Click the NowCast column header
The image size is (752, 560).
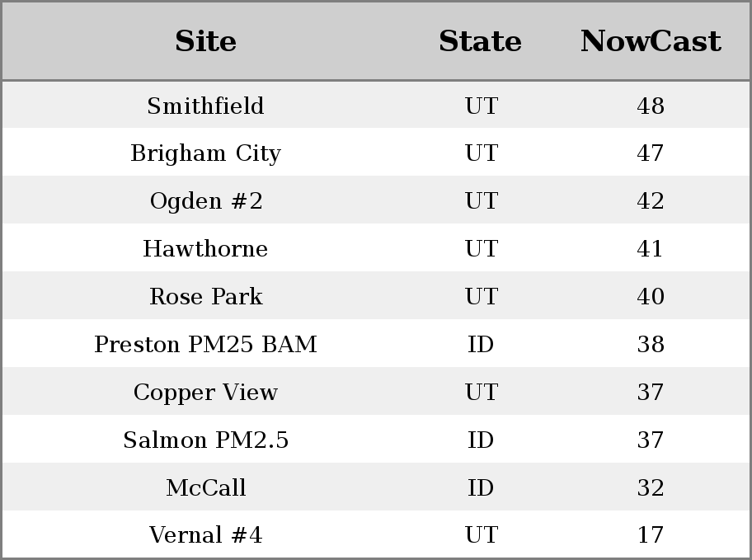point(651,41)
